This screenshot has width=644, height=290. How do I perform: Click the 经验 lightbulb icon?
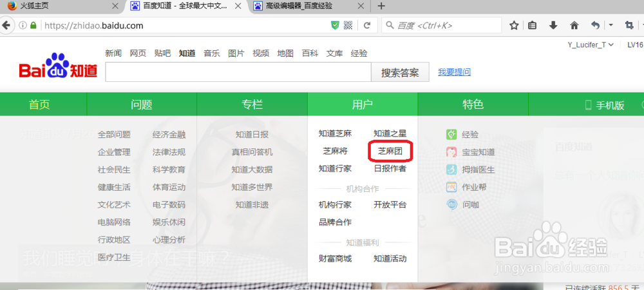pyautogui.click(x=451, y=134)
